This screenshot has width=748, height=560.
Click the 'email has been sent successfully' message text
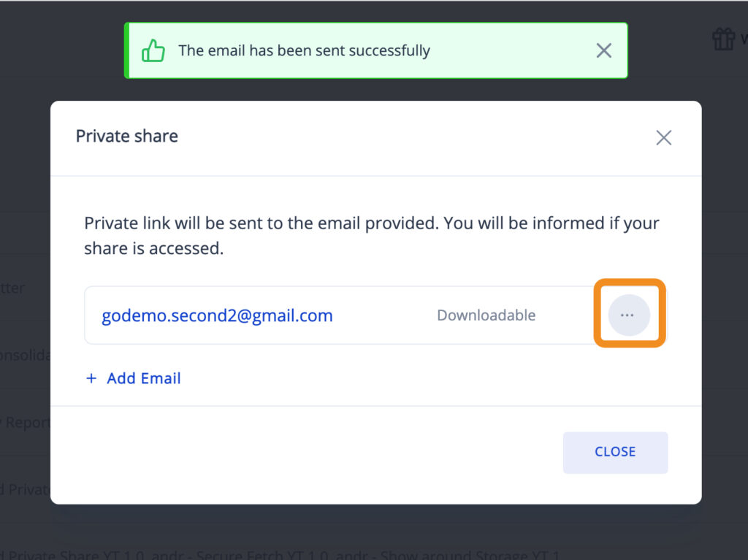pos(305,50)
